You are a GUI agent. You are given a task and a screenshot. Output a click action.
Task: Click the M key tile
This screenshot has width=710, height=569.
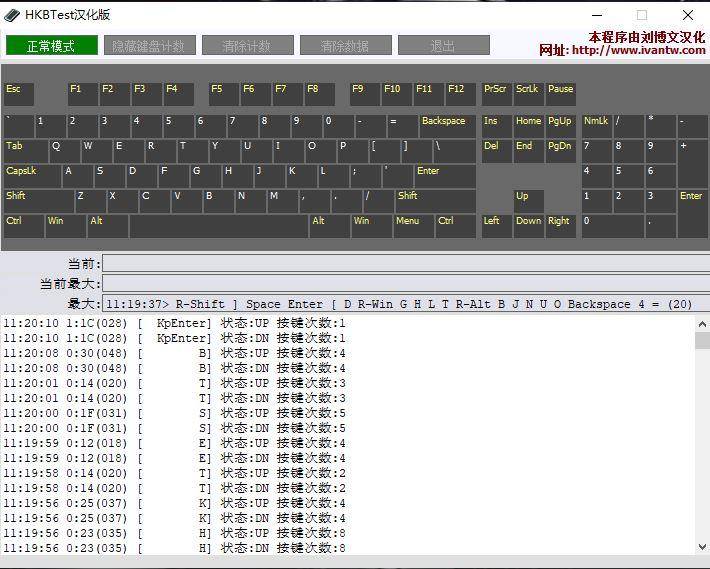(x=283, y=201)
